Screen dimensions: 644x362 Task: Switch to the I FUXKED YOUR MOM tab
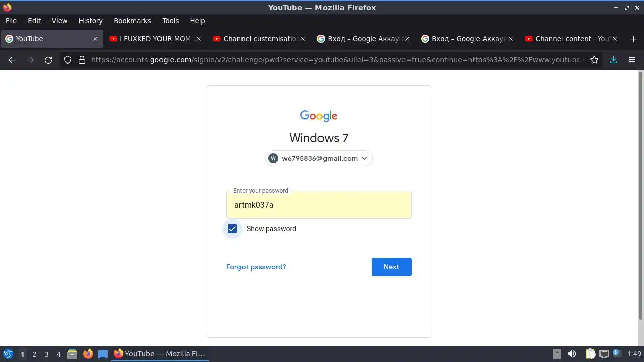click(x=155, y=39)
